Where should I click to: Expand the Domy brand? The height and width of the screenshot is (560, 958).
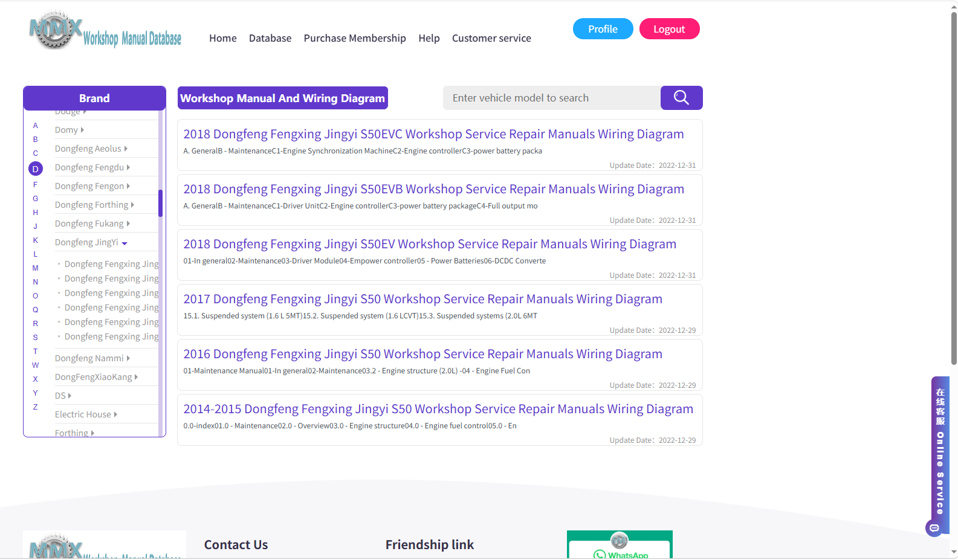pos(70,130)
